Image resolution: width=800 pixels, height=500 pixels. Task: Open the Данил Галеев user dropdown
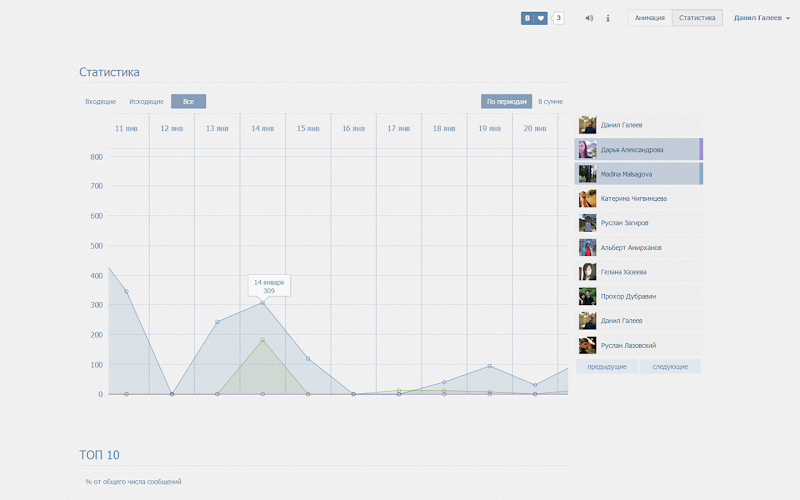(762, 18)
